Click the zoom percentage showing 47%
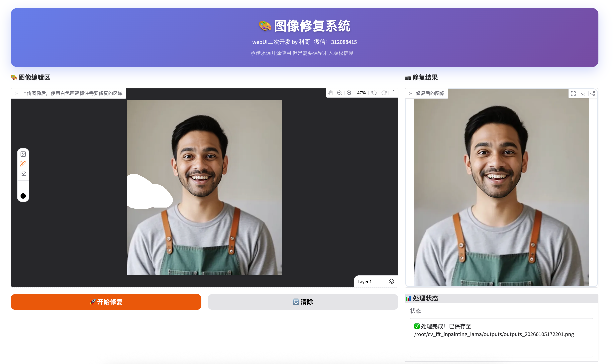Viewport: 614px width, 364px height. [361, 93]
